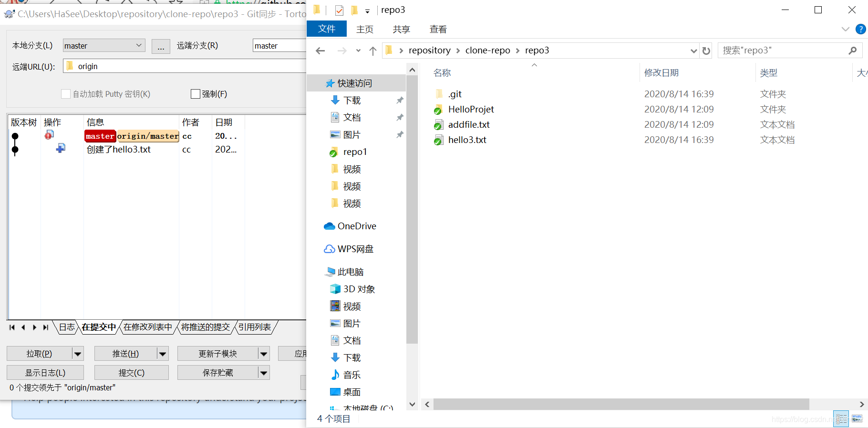Sort files by 修改日期 column

pyautogui.click(x=661, y=73)
